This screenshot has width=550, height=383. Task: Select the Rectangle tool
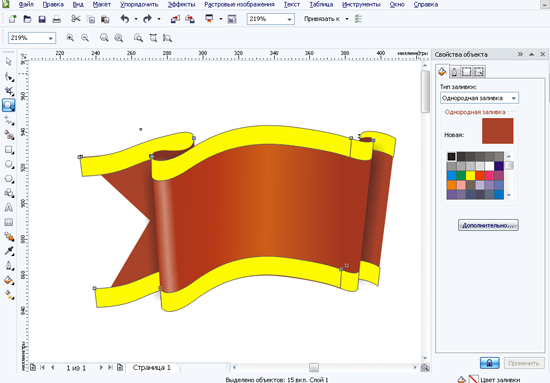pyautogui.click(x=9, y=150)
